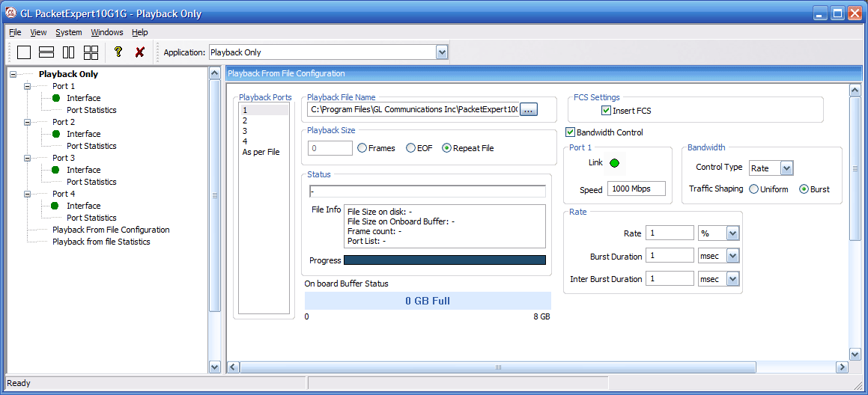Select the Repeat File radio button
This screenshot has height=395, width=868.
click(447, 148)
